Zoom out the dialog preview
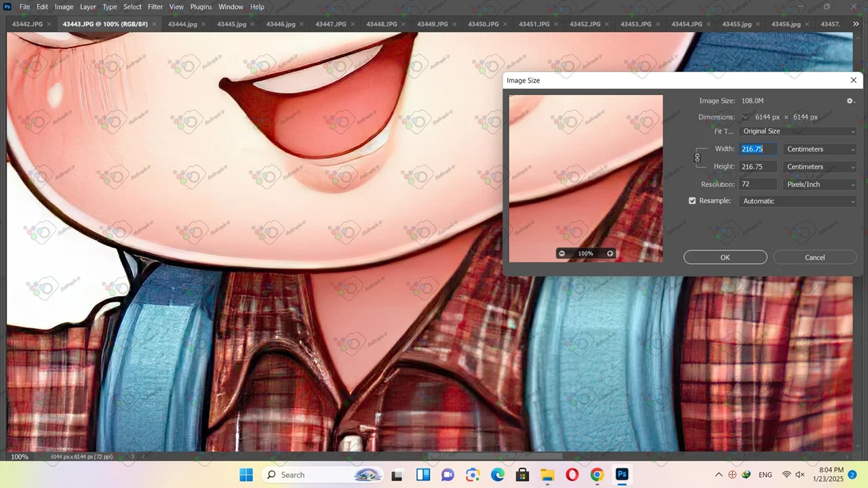Viewport: 868px width, 488px height. click(x=561, y=253)
